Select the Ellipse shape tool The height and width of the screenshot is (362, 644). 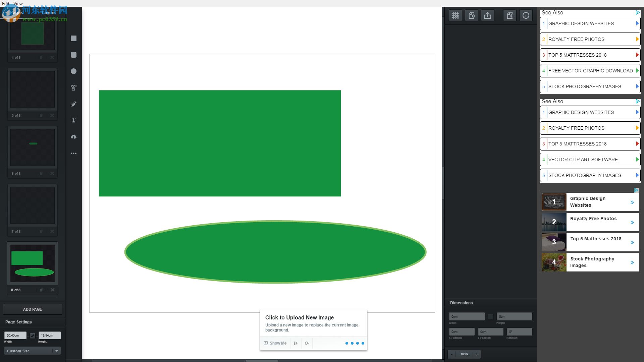click(x=73, y=71)
